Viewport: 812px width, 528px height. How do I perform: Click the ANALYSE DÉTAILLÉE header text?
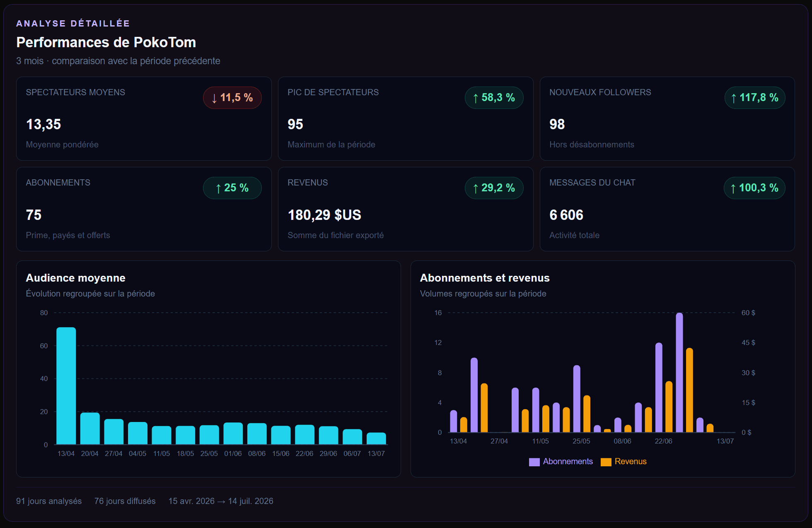tap(73, 23)
